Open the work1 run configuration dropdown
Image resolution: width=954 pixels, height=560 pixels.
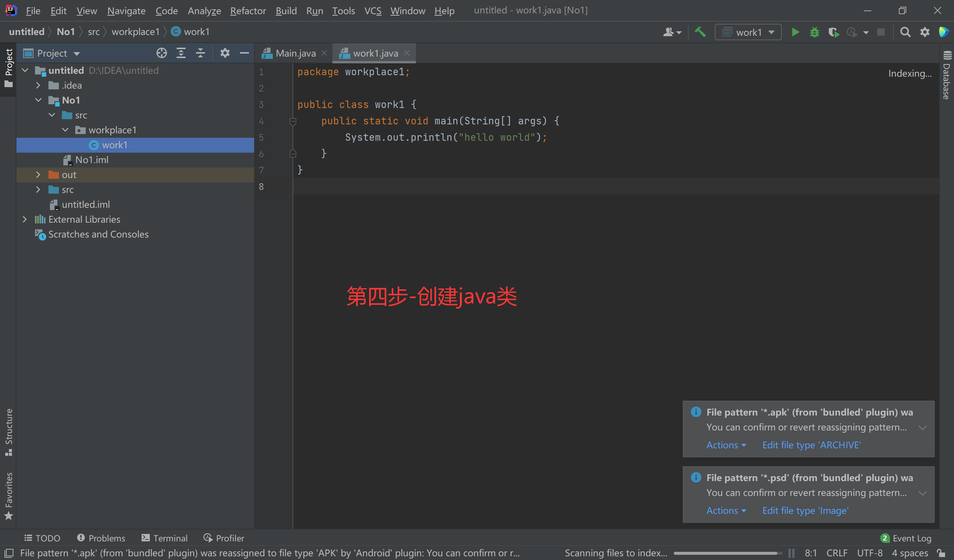(748, 32)
